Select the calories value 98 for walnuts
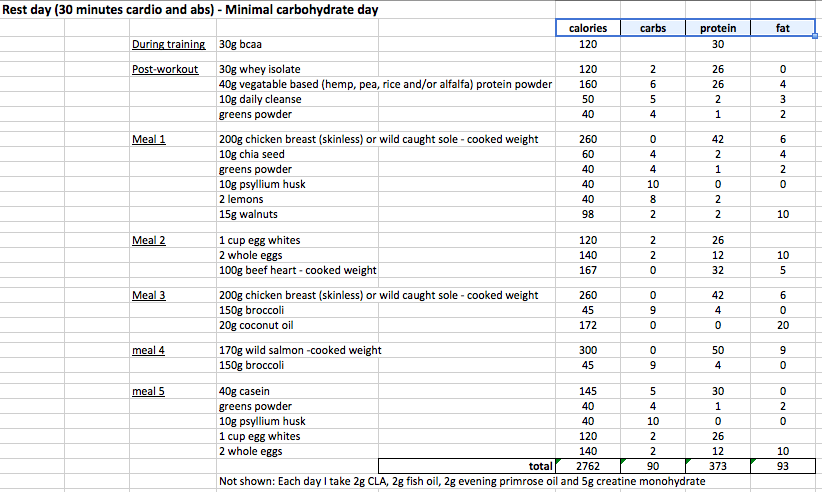 pos(588,214)
